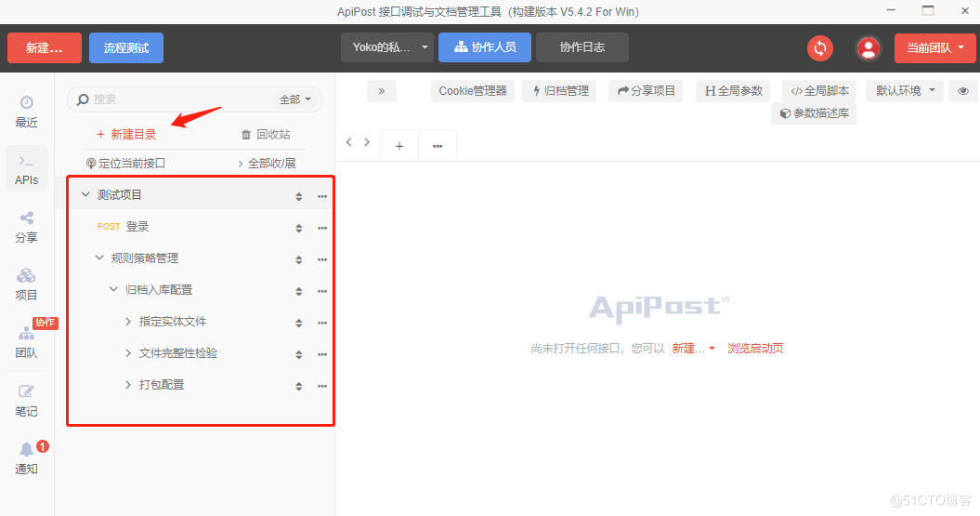Toggle 全部收/展 expand all
Viewport: 980px width, 516px height.
click(267, 164)
